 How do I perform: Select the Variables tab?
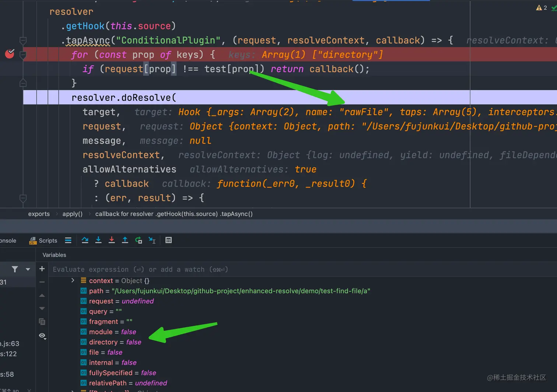click(54, 255)
